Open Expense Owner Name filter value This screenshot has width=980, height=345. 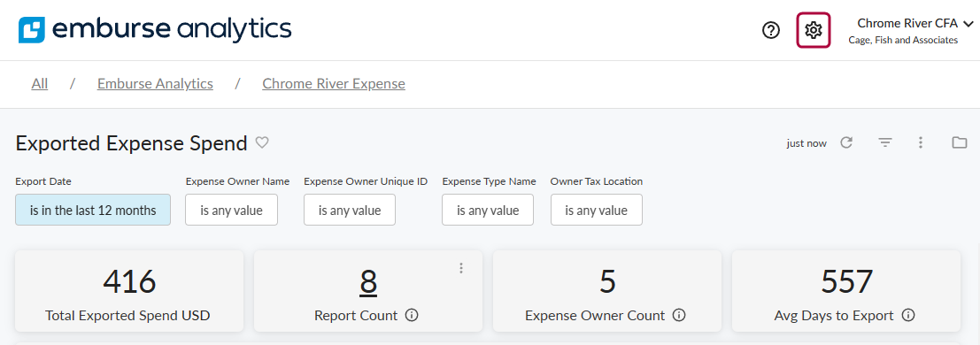tap(231, 210)
